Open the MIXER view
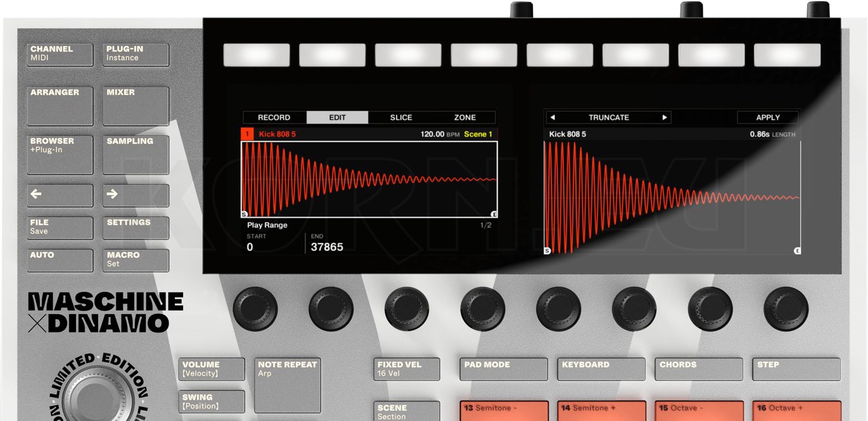The width and height of the screenshot is (868, 421). pyautogui.click(x=134, y=104)
